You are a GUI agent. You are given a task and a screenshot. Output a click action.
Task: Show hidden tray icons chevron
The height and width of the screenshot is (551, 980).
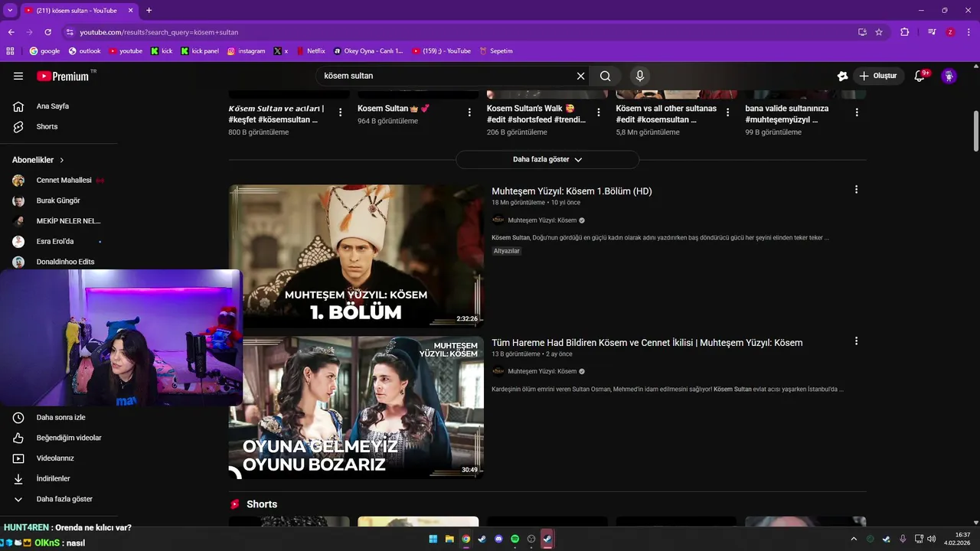tap(854, 539)
